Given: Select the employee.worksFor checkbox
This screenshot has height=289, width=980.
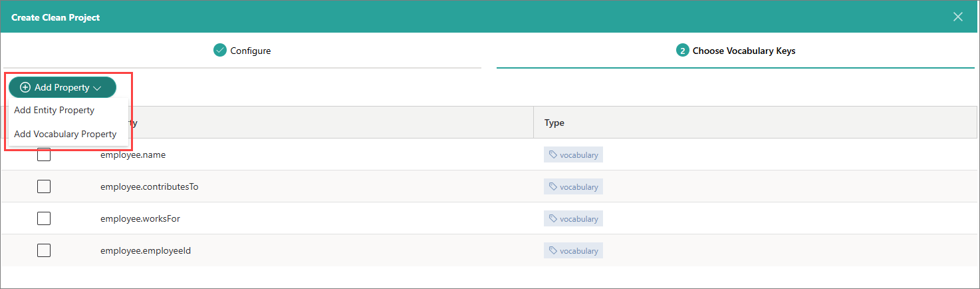Looking at the screenshot, I should click(44, 219).
